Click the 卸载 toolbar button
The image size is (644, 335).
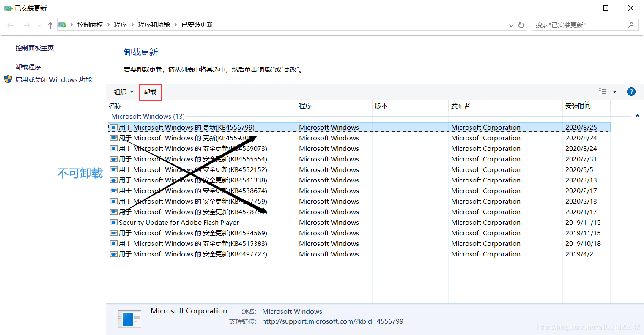[x=150, y=92]
